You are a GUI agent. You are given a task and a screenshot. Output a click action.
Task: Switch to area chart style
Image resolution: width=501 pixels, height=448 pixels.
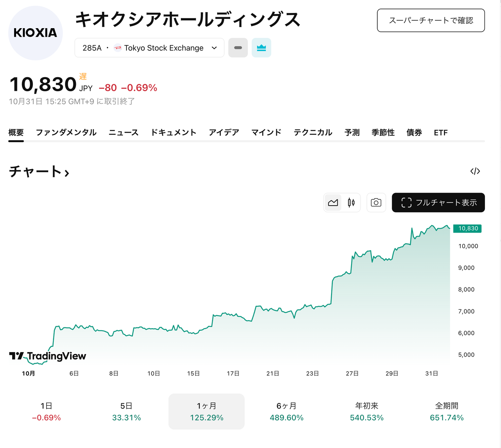[333, 202]
